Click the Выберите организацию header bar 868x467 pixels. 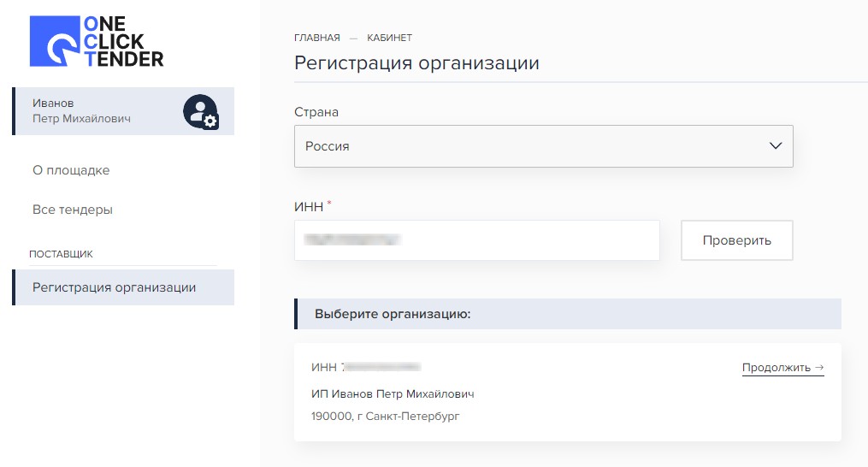click(567, 314)
